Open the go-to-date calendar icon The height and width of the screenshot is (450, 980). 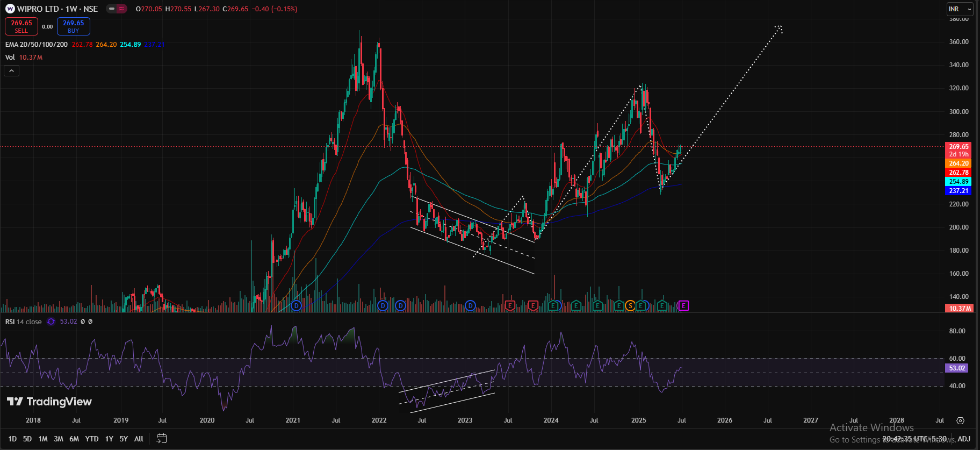(161, 439)
